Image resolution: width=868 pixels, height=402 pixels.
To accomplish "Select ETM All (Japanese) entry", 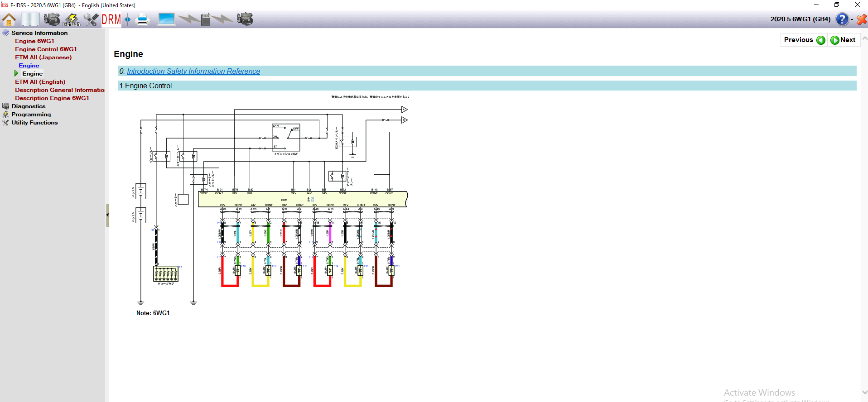I will point(43,57).
